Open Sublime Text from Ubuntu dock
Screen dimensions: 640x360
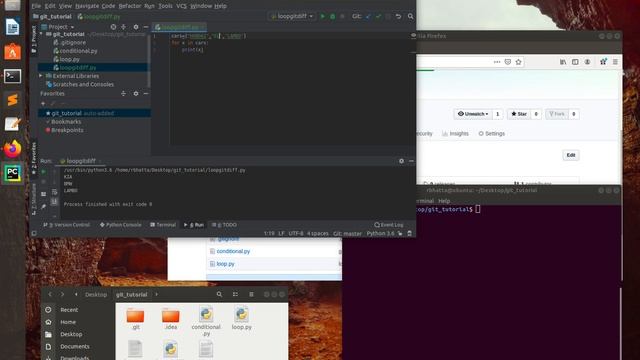[x=12, y=100]
